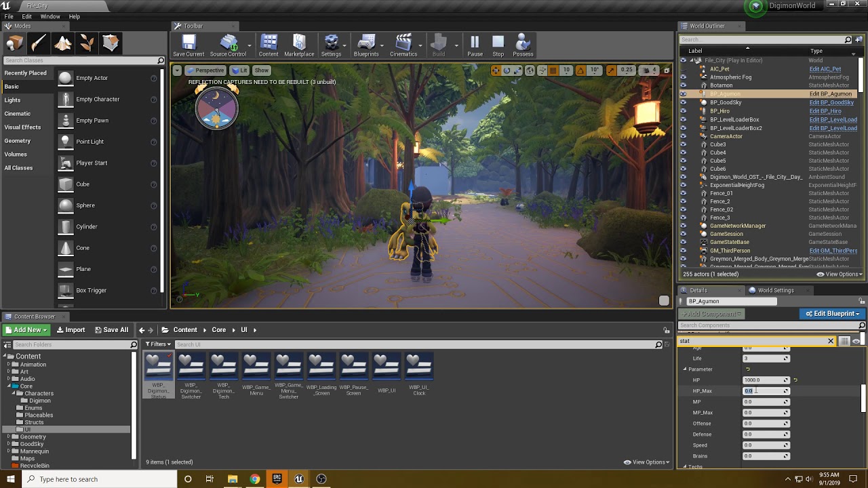The image size is (868, 488).
Task: Toggle visibility of CameraActor
Action: pos(683,136)
